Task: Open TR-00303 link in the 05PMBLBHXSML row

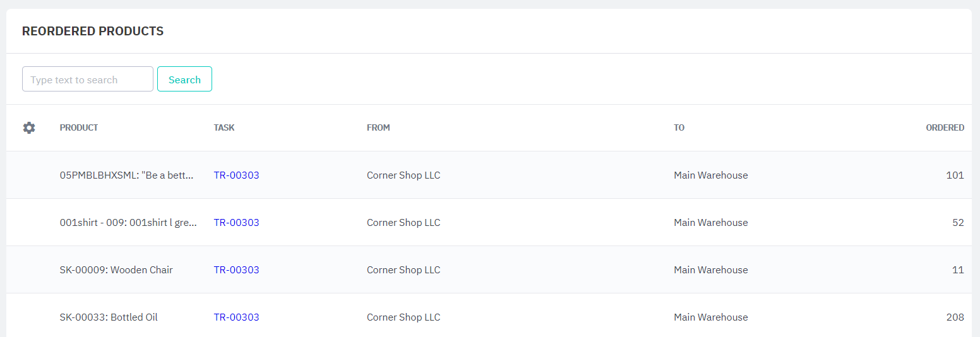Action: click(x=236, y=175)
